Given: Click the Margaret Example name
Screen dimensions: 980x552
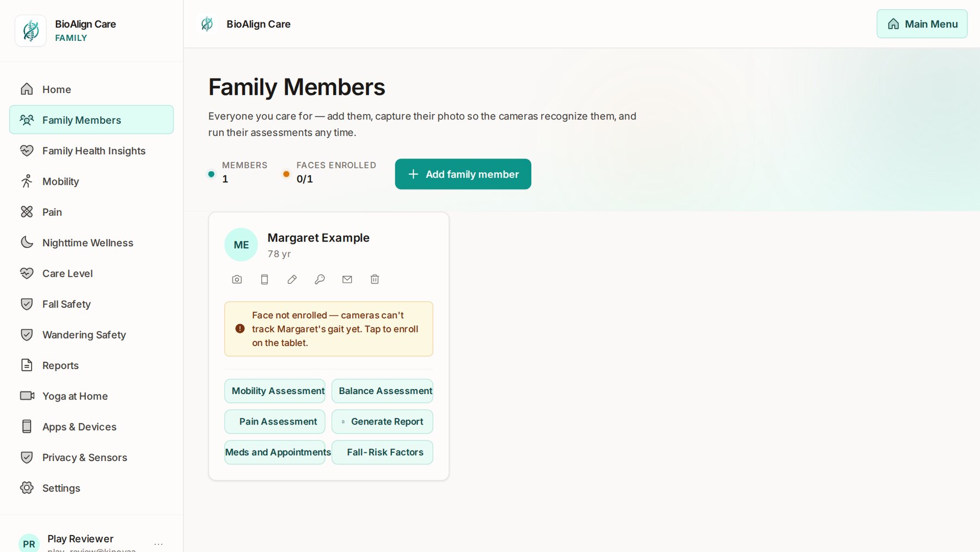Looking at the screenshot, I should (318, 238).
